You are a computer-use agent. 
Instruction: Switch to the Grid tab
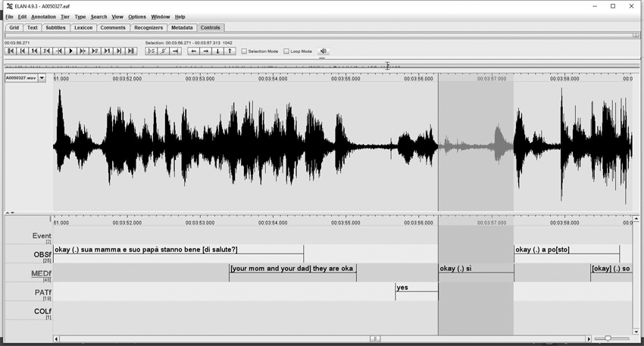click(x=14, y=27)
